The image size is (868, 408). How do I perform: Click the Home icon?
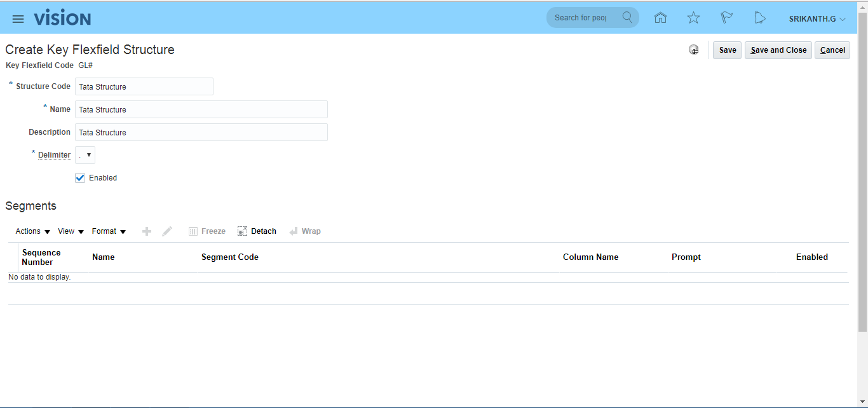pos(660,18)
